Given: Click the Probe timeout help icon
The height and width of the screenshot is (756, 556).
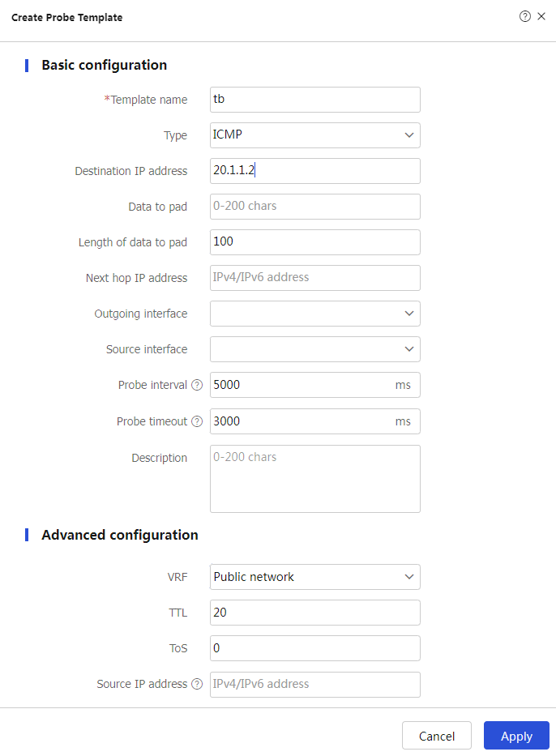Looking at the screenshot, I should pos(197,421).
